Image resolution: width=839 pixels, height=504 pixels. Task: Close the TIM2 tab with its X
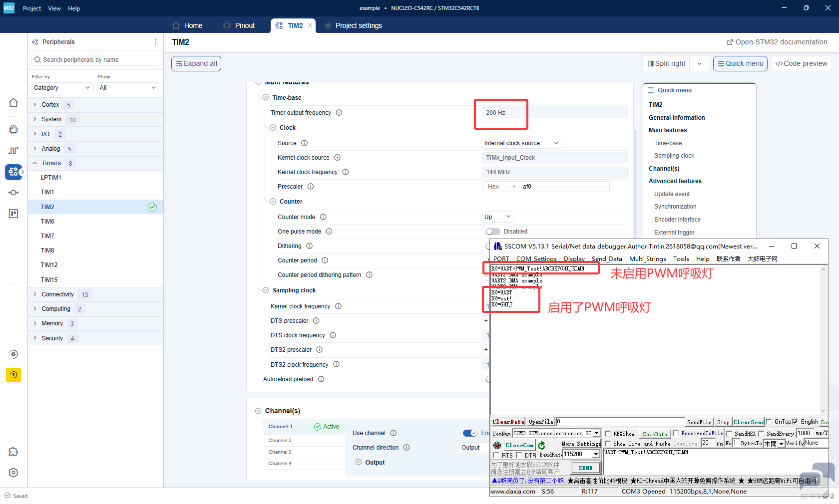coord(310,25)
